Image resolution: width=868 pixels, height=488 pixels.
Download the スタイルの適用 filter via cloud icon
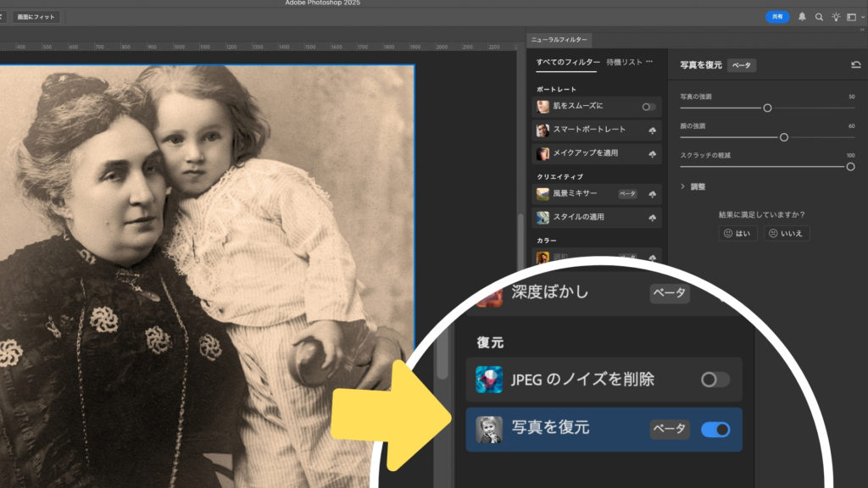tap(652, 218)
